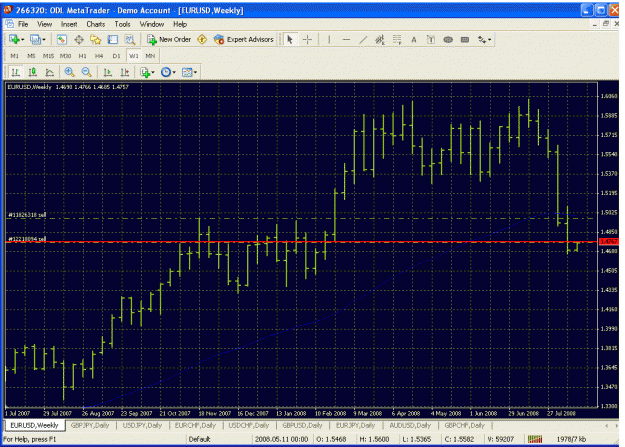Switch to GBPUSD,Daily chart tab
The height and width of the screenshot is (447, 625).
(x=302, y=425)
